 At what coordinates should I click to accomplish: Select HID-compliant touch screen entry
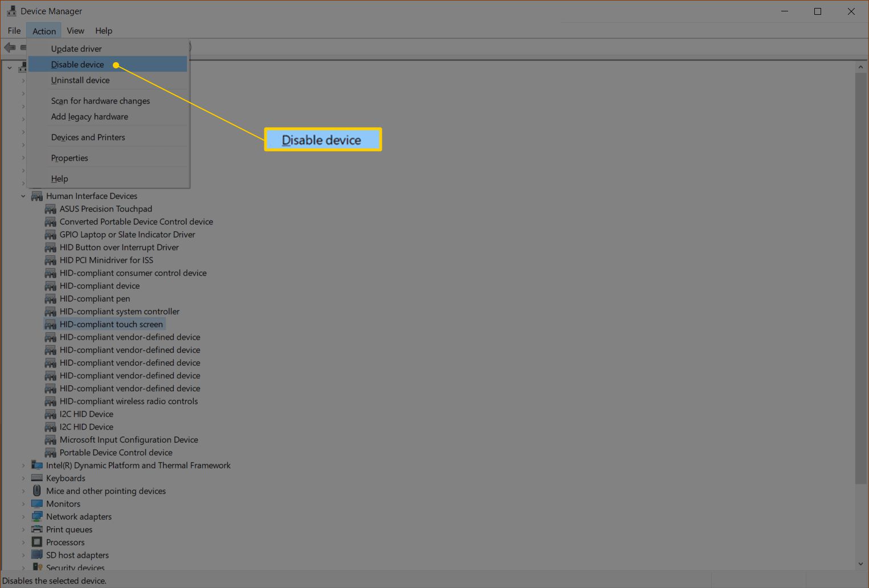click(111, 324)
